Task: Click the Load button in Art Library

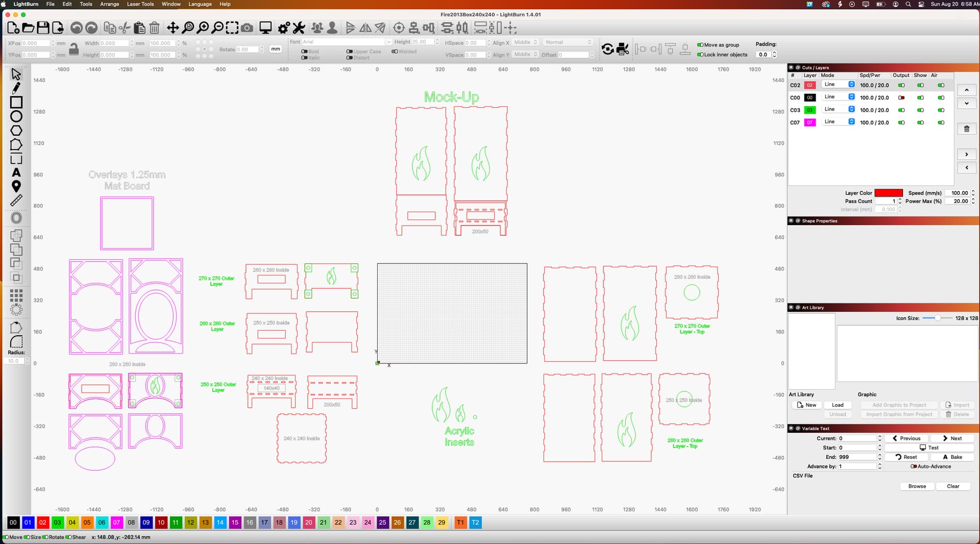Action: (838, 405)
